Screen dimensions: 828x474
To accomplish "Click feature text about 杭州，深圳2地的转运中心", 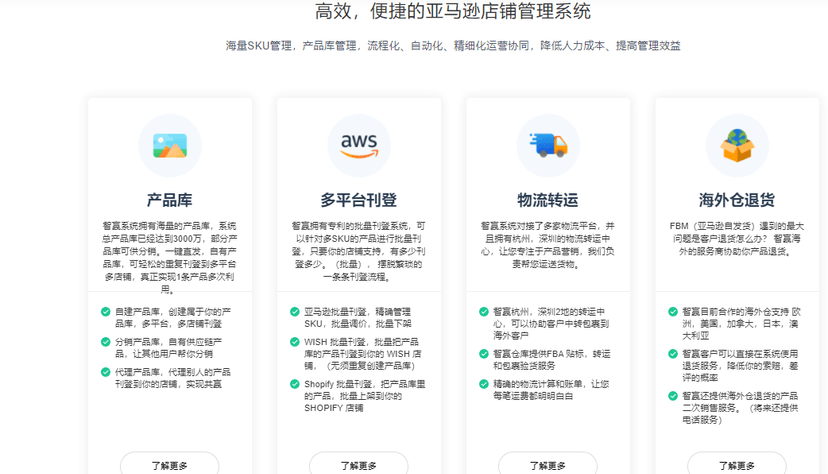I will coord(551,324).
